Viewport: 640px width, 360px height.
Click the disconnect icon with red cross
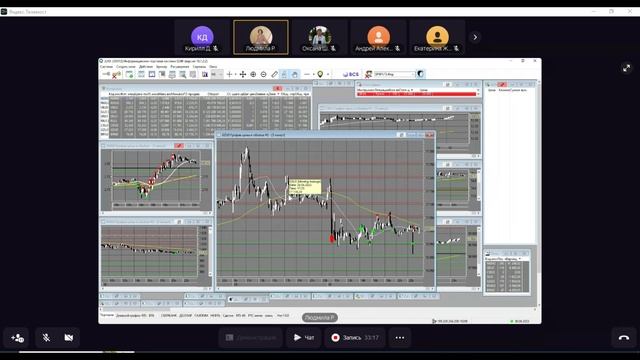[116, 74]
